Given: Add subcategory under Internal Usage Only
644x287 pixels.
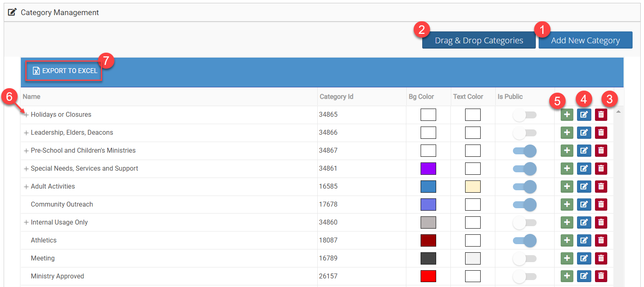Looking at the screenshot, I should [x=567, y=222].
